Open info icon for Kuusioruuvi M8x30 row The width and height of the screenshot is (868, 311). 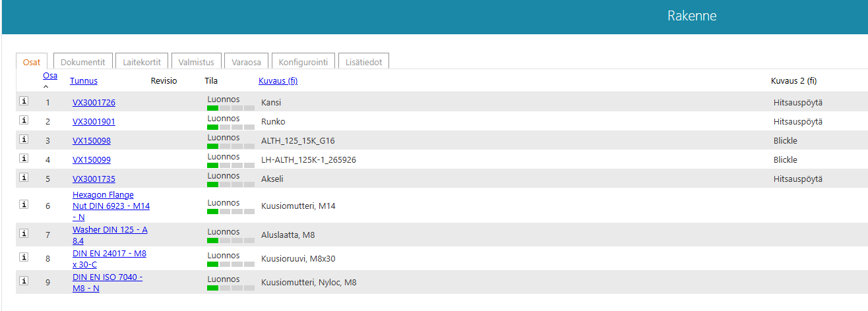coord(24,258)
